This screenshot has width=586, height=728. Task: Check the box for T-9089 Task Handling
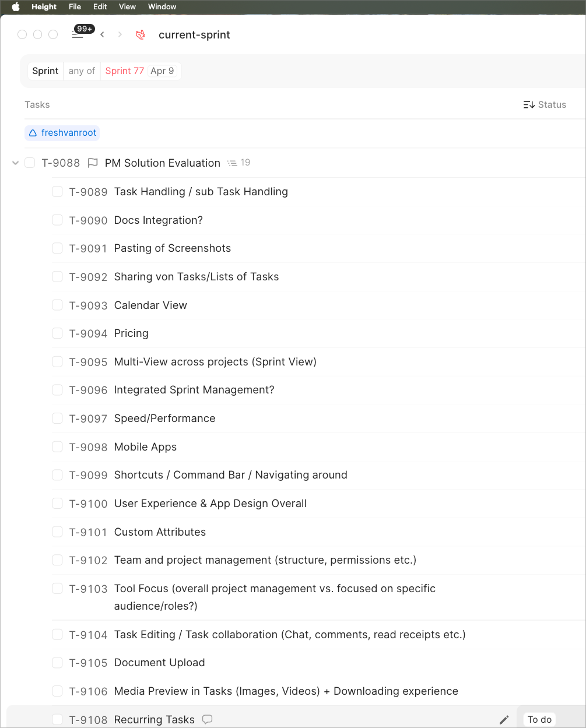coord(57,191)
